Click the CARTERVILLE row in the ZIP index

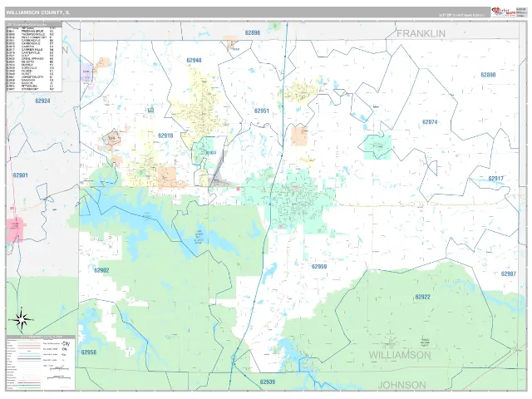30,52
